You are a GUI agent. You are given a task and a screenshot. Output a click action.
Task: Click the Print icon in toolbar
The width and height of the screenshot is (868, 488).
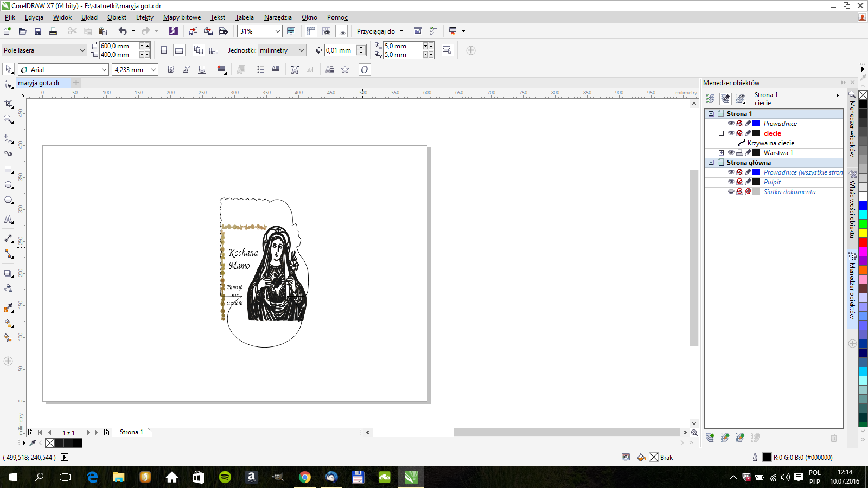coord(53,31)
